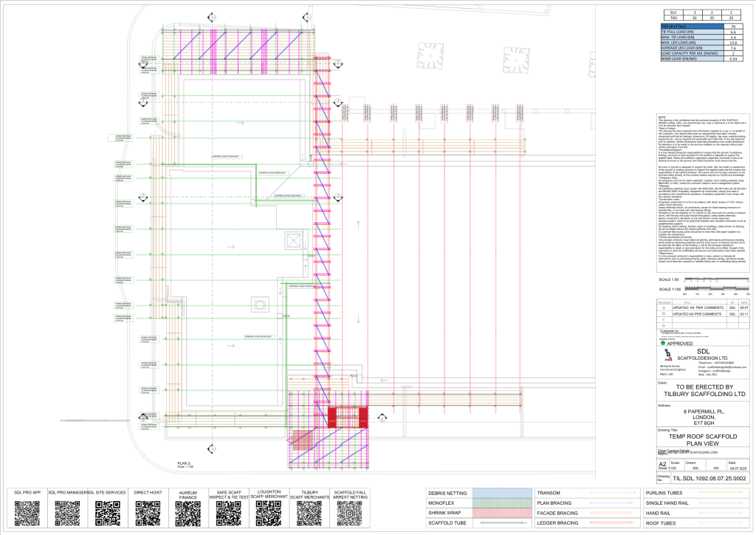Click the green APPROVED status dot
Image resolution: width=756 pixels, height=535 pixels.
(x=663, y=343)
